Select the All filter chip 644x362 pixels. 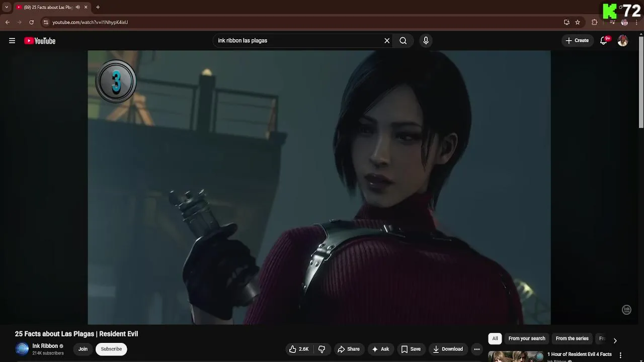(x=495, y=338)
